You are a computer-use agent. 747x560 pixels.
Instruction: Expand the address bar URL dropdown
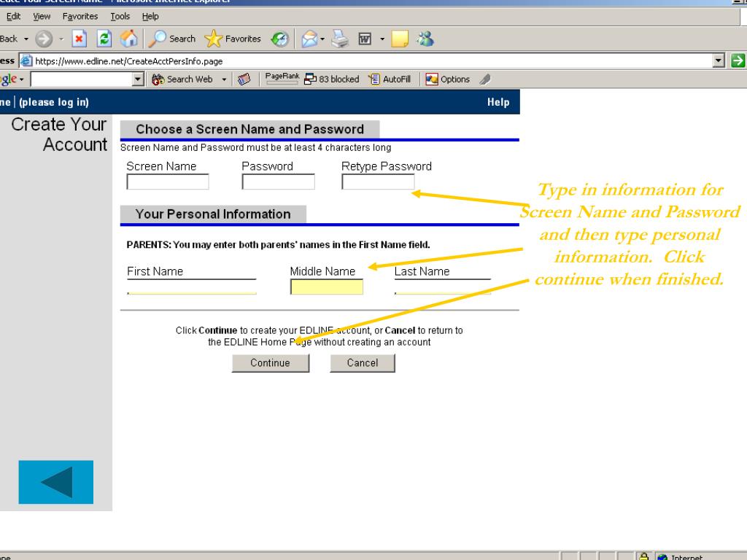(x=719, y=61)
